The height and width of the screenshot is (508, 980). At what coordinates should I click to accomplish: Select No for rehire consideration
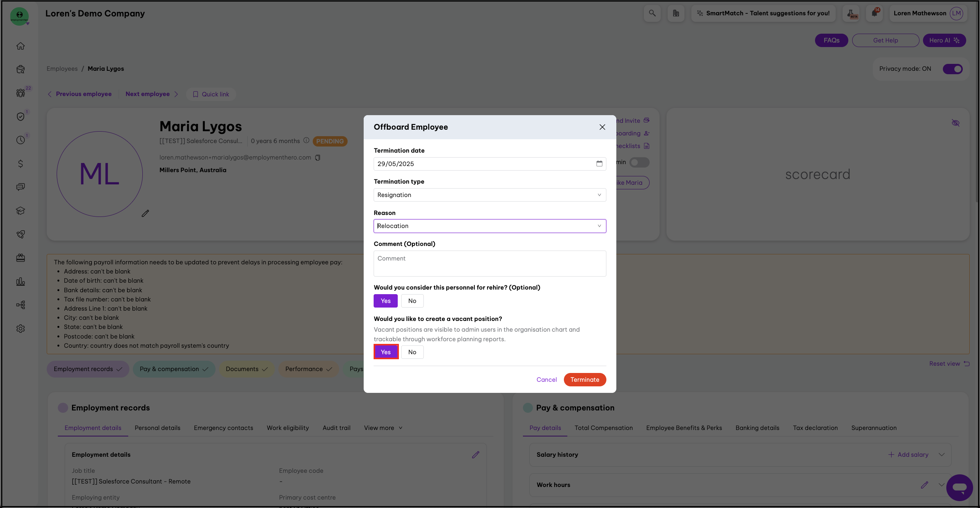click(x=412, y=301)
